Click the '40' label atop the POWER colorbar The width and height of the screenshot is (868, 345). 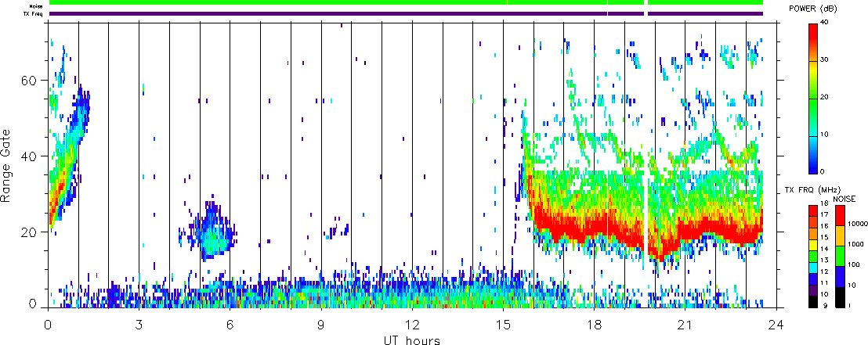point(825,23)
